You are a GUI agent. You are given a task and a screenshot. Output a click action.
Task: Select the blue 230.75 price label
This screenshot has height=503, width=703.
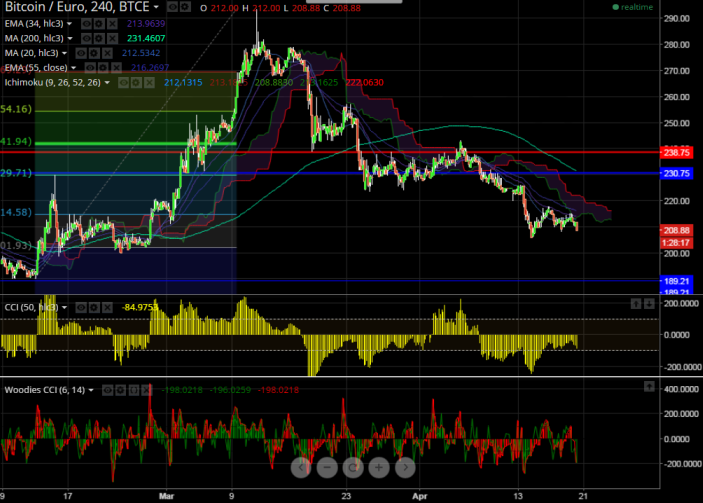click(677, 173)
